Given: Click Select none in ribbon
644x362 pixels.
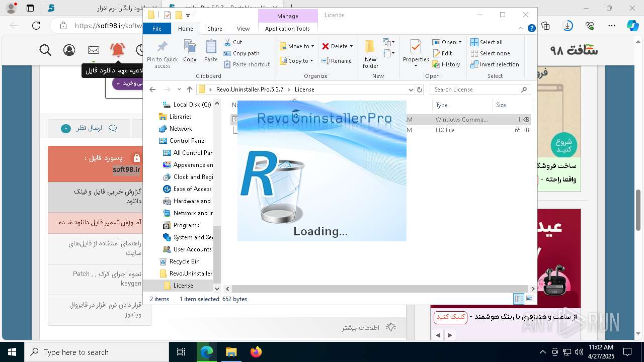Looking at the screenshot, I should tap(490, 53).
